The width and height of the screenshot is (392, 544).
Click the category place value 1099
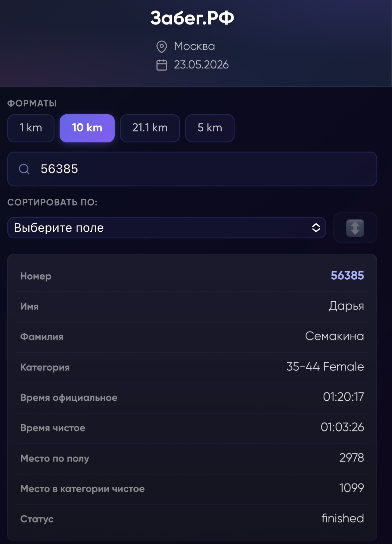352,488
